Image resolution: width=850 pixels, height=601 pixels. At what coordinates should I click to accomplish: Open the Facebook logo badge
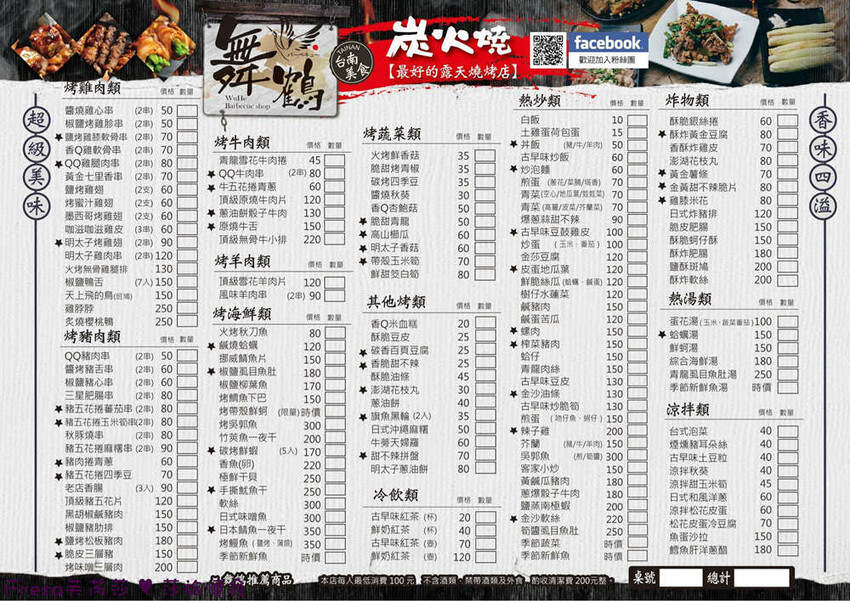(x=608, y=43)
